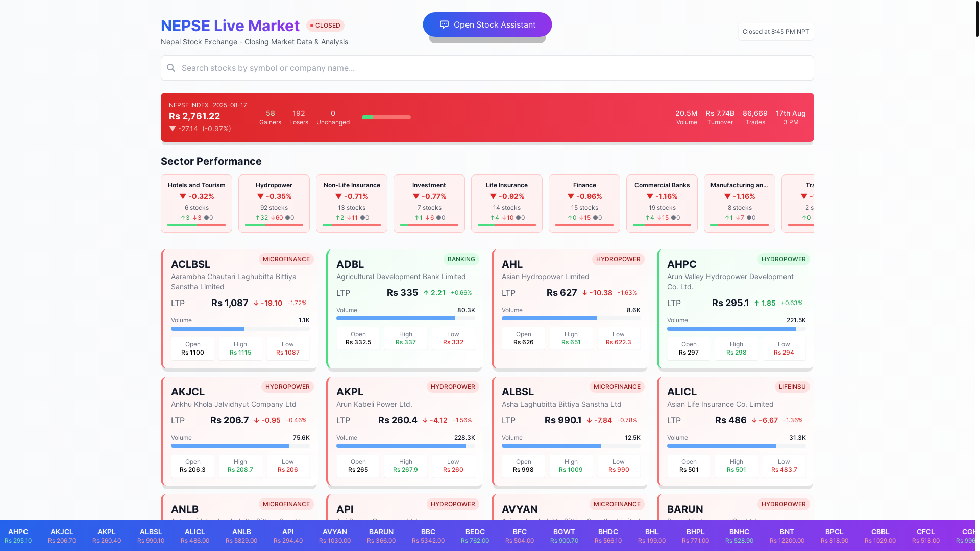980x551 pixels.
Task: Click the down arrow icon on ALICL price change
Action: pos(754,420)
